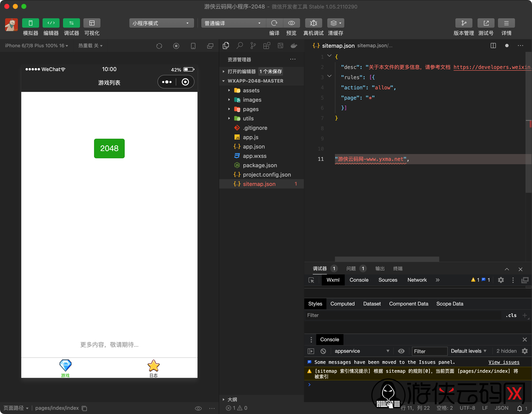Open the Default levels dropdown
This screenshot has width=532, height=414.
click(x=469, y=351)
